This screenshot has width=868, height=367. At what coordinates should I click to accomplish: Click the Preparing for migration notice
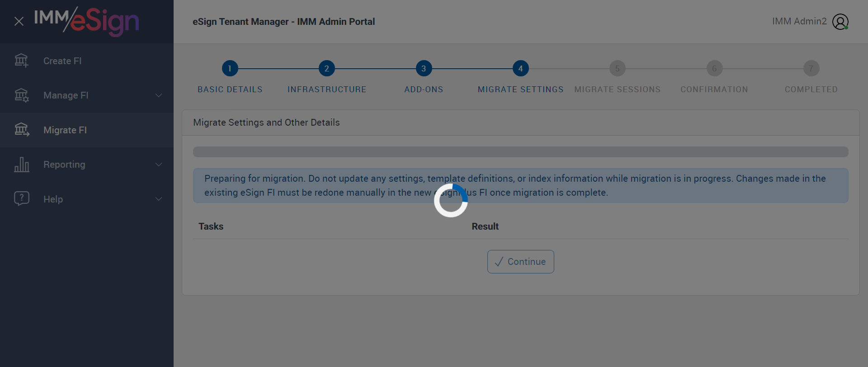tap(521, 185)
